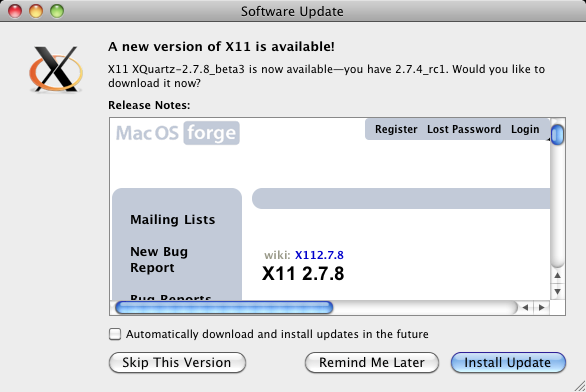
Task: Click the scroll left arrow in release notes
Action: pyautogui.click(x=525, y=308)
